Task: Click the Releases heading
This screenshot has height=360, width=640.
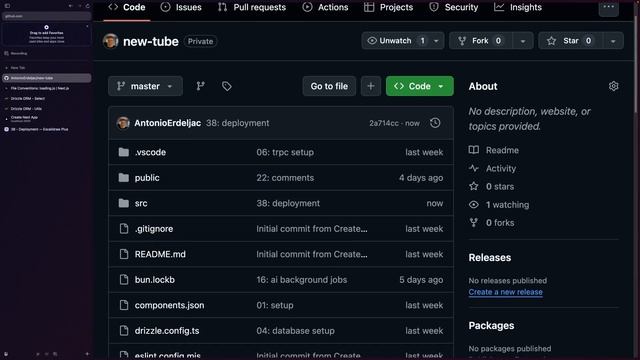Action: 490,258
